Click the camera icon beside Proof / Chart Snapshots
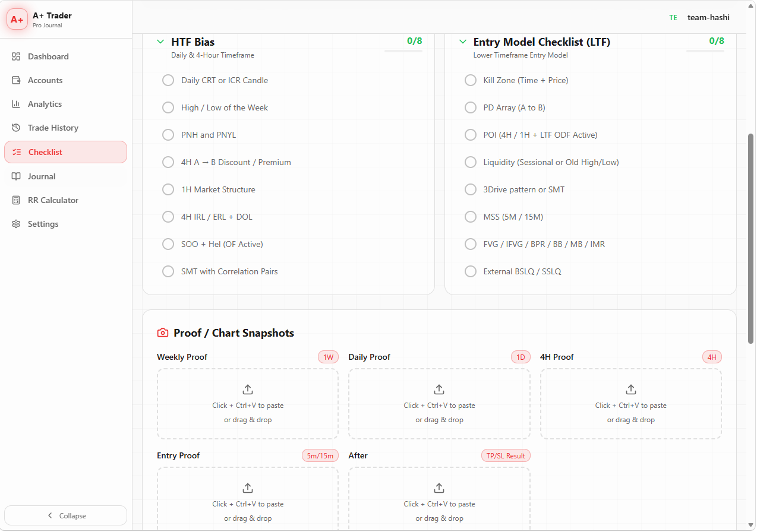This screenshot has height=532, width=757. click(163, 333)
